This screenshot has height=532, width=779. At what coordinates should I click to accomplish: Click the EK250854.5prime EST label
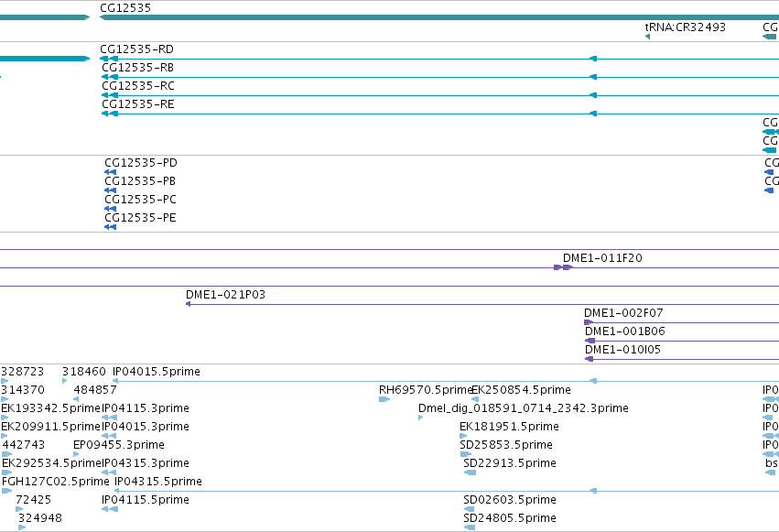pyautogui.click(x=521, y=390)
